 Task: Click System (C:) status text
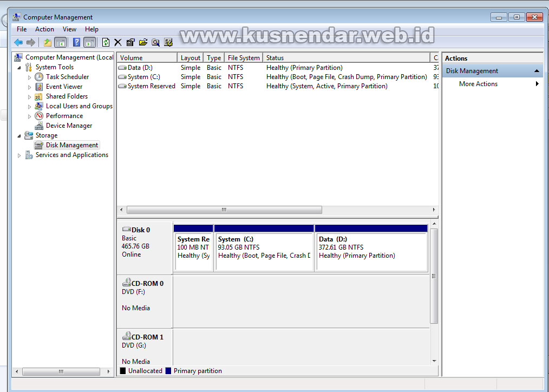click(x=347, y=77)
